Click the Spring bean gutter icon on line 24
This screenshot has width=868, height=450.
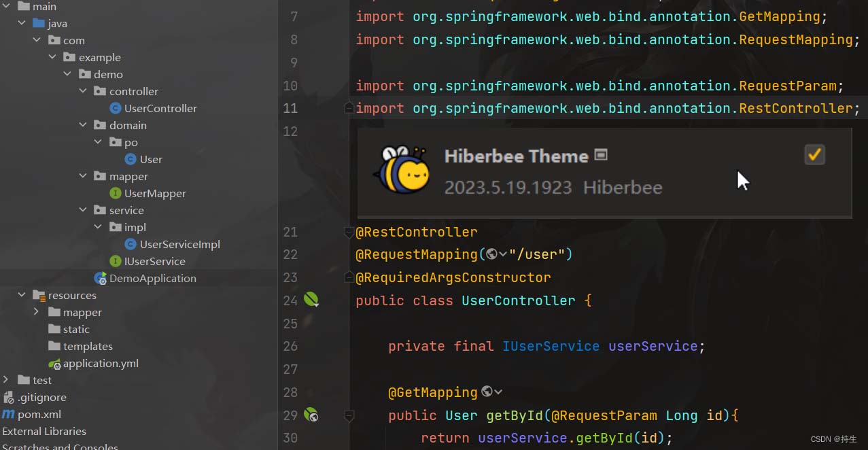click(x=311, y=299)
